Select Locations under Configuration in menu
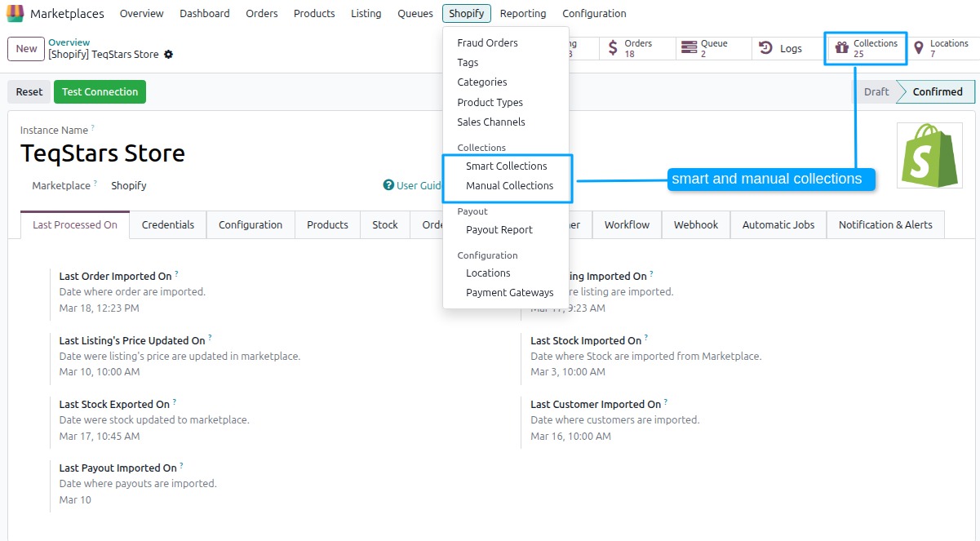Screen dimensions: 980x541 click(x=506, y=273)
